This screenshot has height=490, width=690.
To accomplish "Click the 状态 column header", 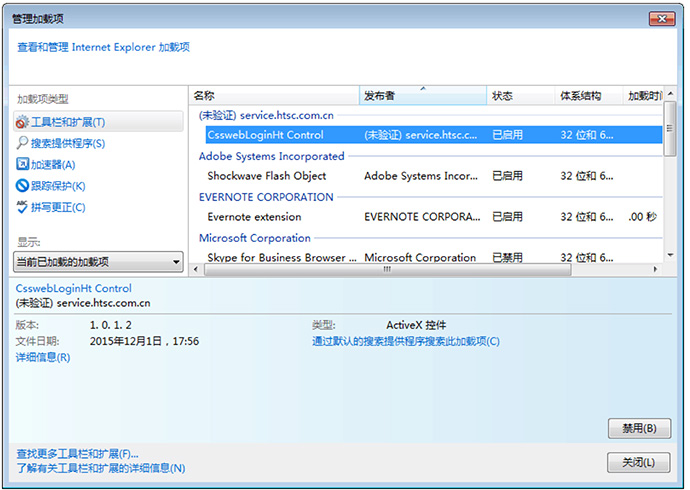I will point(520,96).
